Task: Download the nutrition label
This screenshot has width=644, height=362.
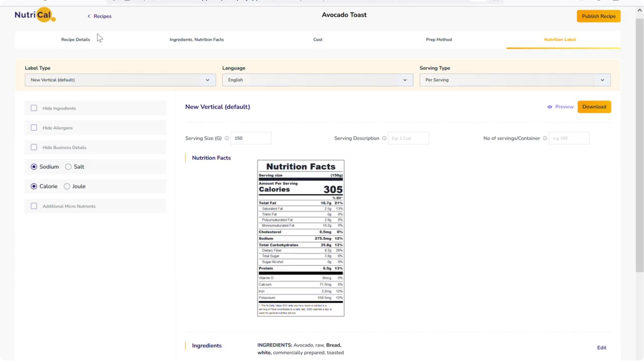Action: pyautogui.click(x=594, y=107)
